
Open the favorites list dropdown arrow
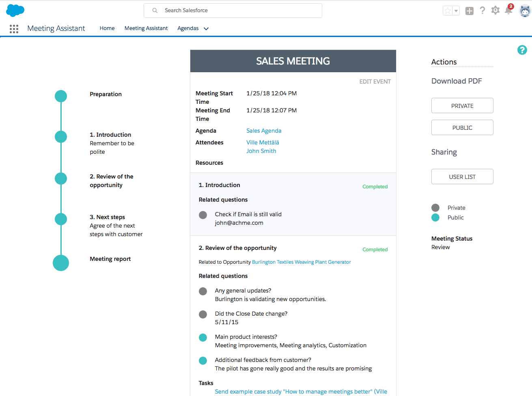click(x=456, y=11)
